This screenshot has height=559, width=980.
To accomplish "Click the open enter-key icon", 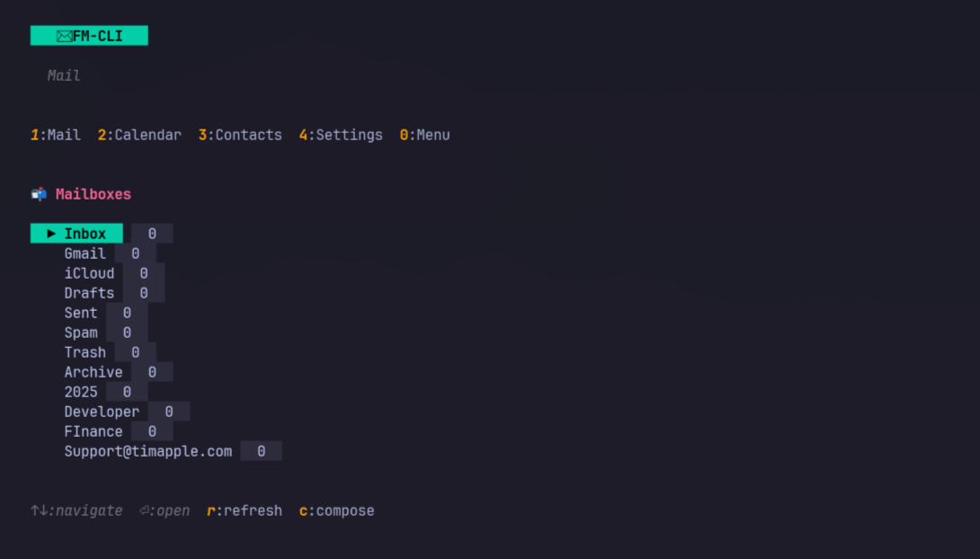I will (145, 510).
